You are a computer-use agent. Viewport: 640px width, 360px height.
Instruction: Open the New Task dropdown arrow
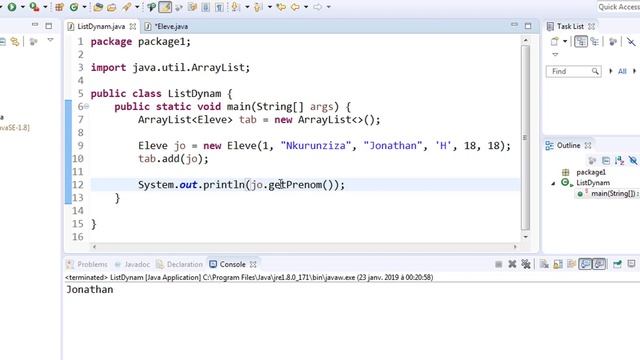[565, 41]
